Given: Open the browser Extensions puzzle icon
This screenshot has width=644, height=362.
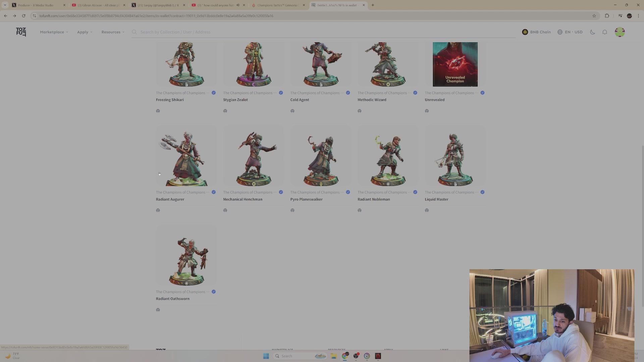Looking at the screenshot, I should [x=607, y=16].
